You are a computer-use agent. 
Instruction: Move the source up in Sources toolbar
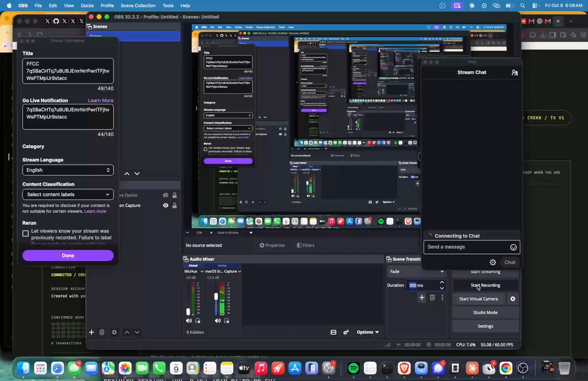click(127, 332)
